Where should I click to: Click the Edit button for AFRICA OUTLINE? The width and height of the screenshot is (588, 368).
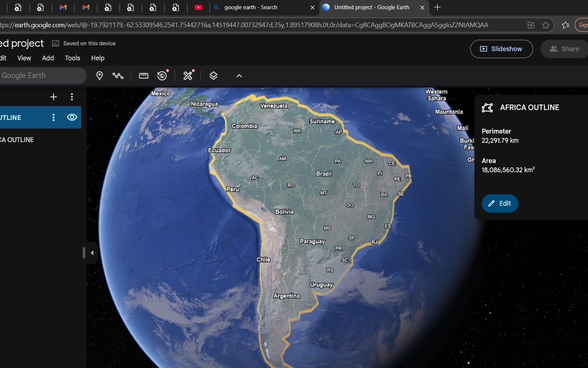[x=500, y=204]
